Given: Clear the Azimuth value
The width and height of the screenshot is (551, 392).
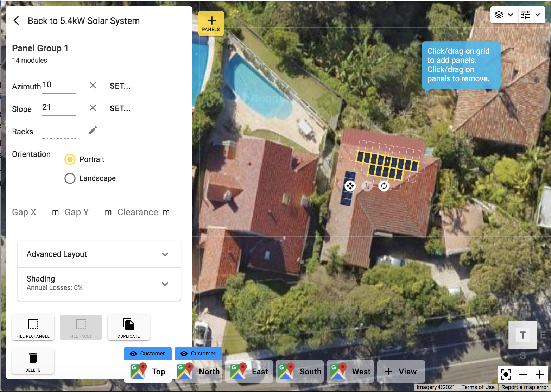Looking at the screenshot, I should pyautogui.click(x=93, y=86).
